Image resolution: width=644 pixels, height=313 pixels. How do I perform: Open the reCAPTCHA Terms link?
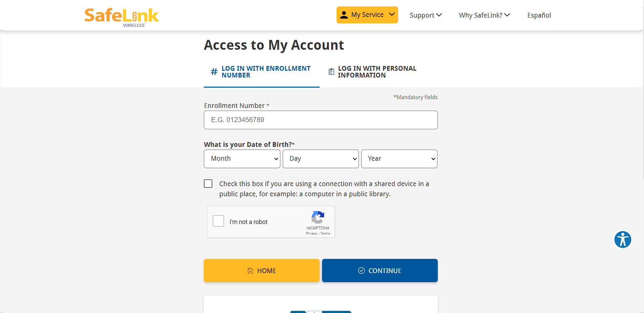325,233
